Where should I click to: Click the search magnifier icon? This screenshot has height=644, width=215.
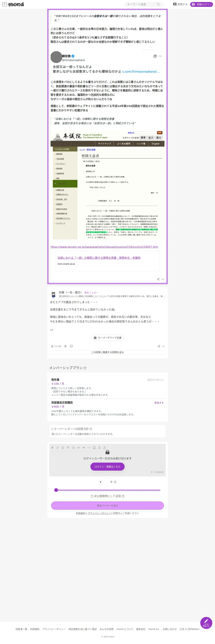pos(158,4)
